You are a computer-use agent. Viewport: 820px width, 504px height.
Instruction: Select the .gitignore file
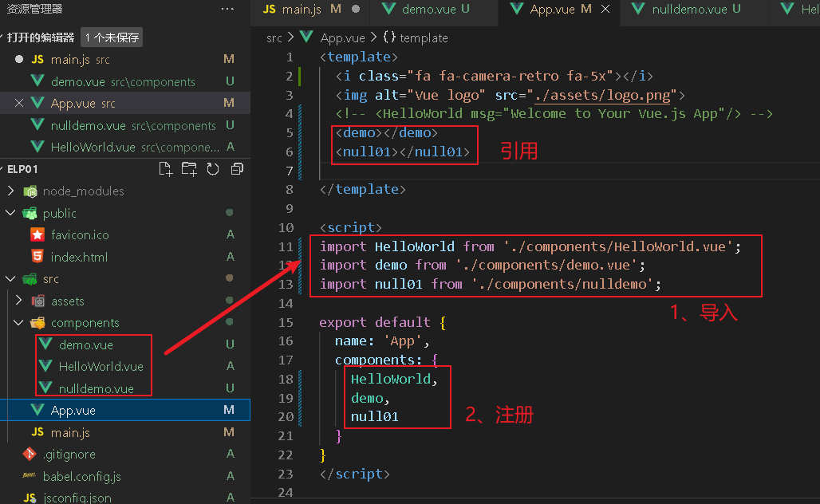click(69, 455)
